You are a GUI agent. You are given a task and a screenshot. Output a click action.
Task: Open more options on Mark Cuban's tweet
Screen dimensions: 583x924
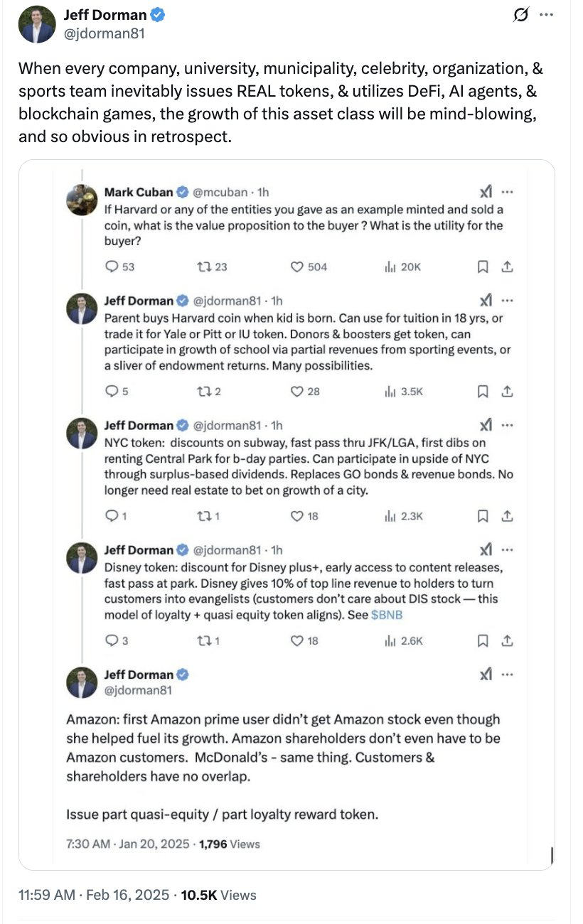tap(507, 192)
